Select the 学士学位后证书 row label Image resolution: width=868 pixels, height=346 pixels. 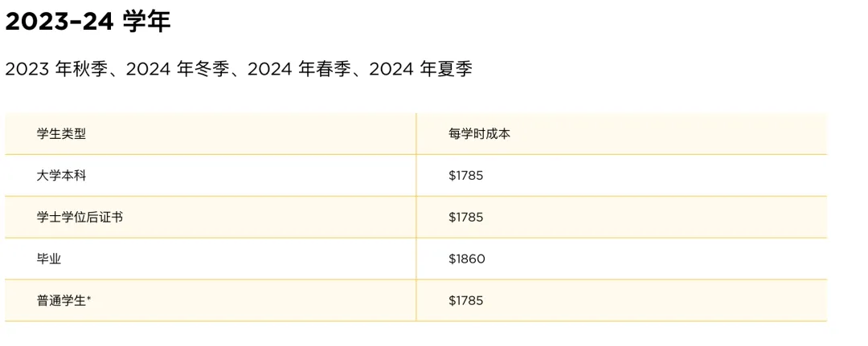point(80,218)
